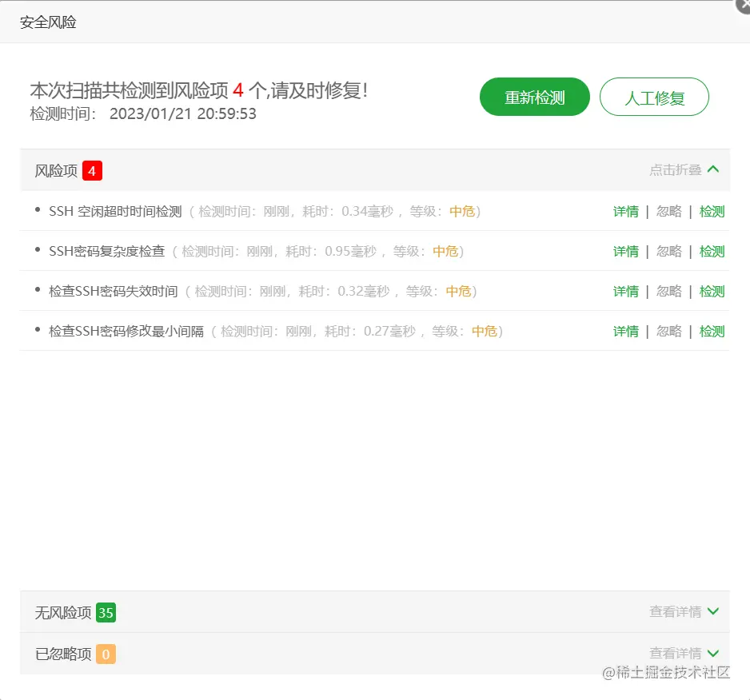This screenshot has width=750, height=700.
Task: Click the 0.95毫秒 duration value
Action: [x=350, y=252]
